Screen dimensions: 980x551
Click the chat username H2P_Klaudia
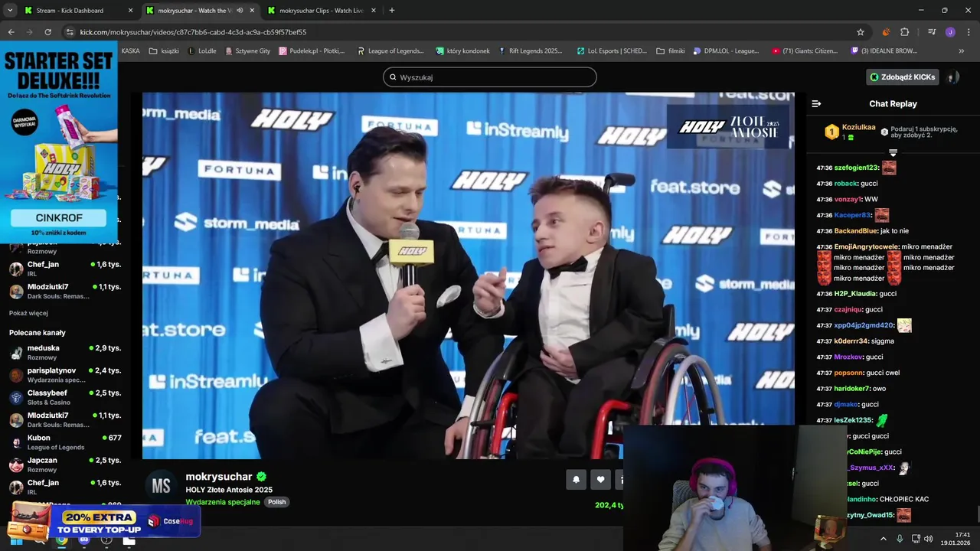click(x=855, y=294)
